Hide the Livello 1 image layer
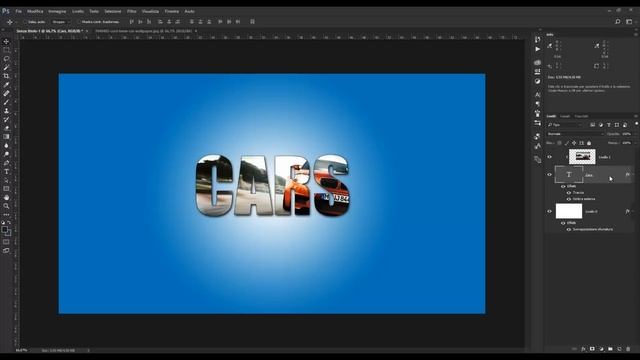This screenshot has width=640, height=360. [x=549, y=157]
